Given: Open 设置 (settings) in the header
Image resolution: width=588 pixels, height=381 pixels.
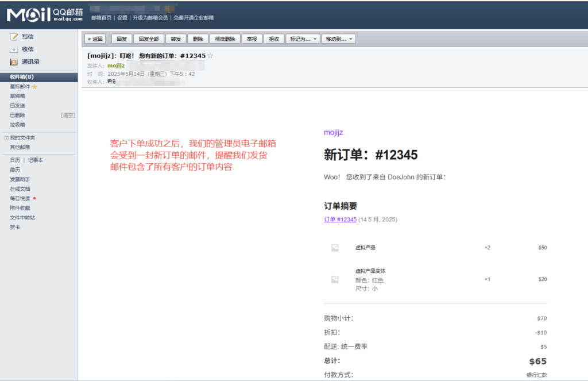Looking at the screenshot, I should click(122, 18).
